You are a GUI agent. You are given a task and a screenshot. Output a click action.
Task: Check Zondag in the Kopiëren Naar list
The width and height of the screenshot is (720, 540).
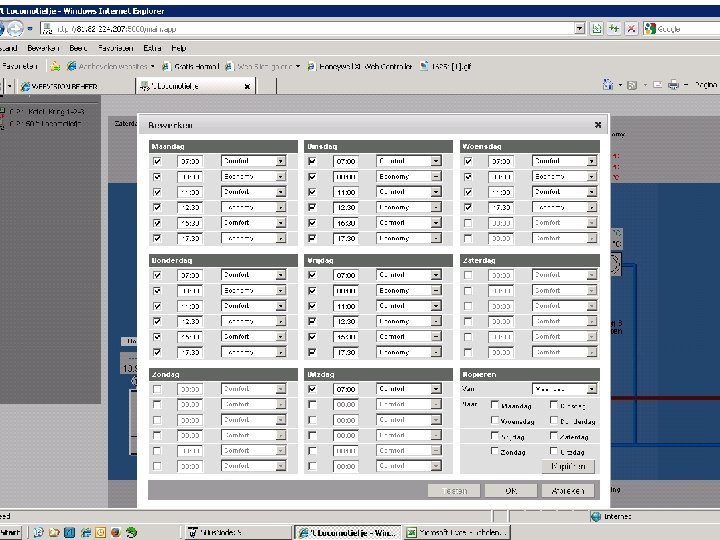click(x=495, y=451)
